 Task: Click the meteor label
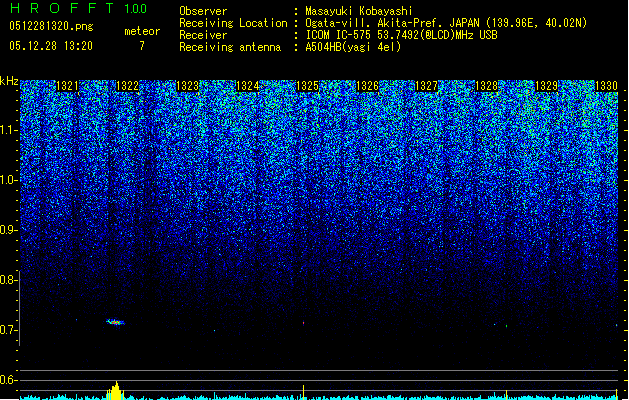coord(142,31)
